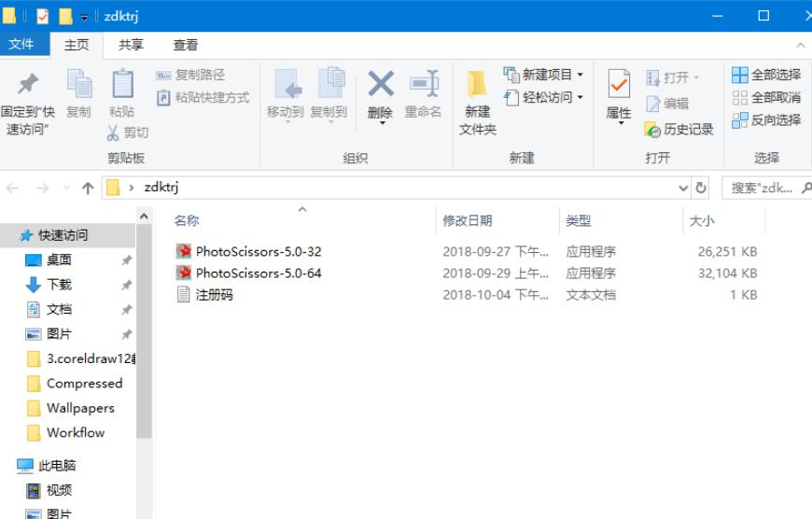Click the zdktrj address bar path
The height and width of the screenshot is (519, 812).
[x=161, y=187]
